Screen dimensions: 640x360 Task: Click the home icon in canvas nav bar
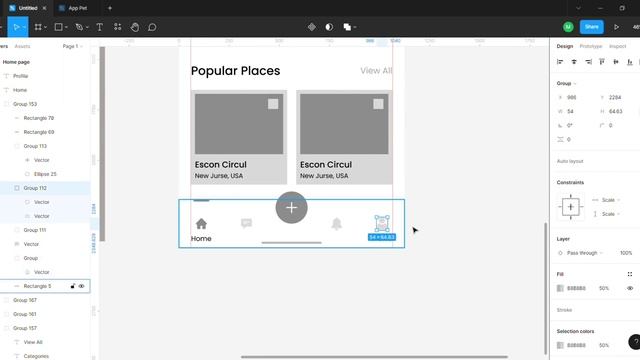(x=201, y=223)
